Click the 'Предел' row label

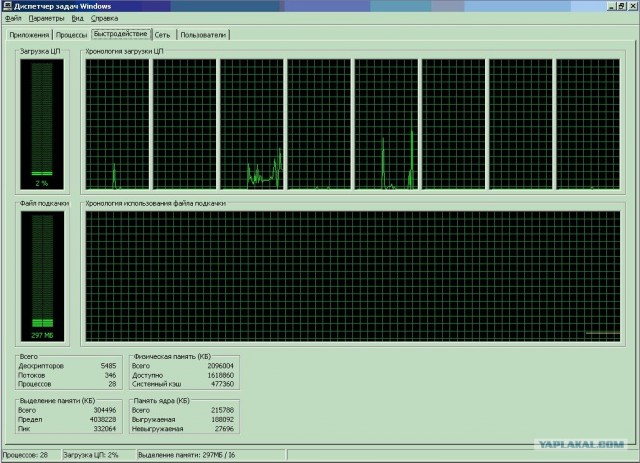(30, 419)
